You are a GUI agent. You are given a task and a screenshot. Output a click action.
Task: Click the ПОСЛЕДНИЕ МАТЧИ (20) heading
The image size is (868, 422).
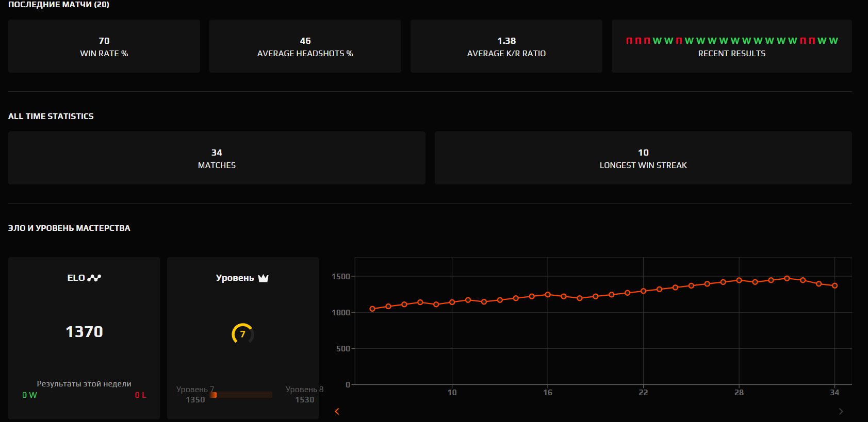click(x=59, y=5)
